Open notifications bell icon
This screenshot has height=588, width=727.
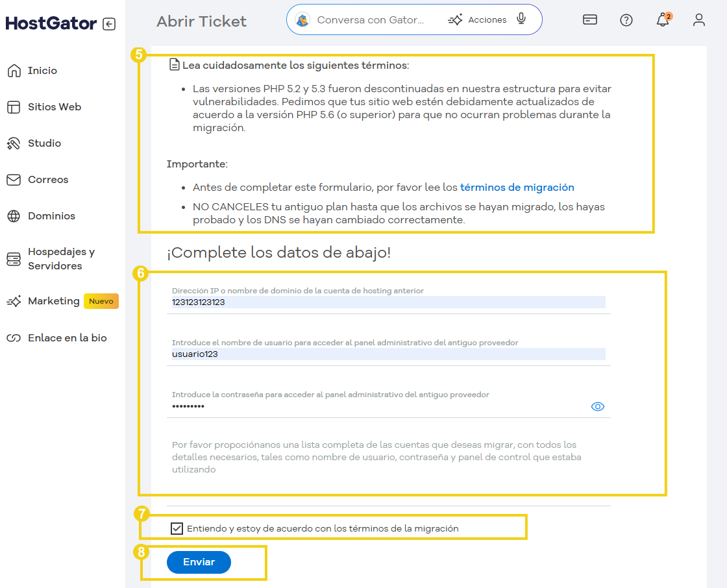pos(662,20)
